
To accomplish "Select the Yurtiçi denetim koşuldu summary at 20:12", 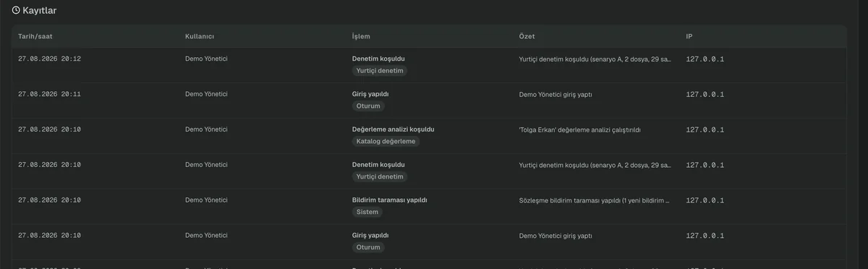I will pos(595,59).
